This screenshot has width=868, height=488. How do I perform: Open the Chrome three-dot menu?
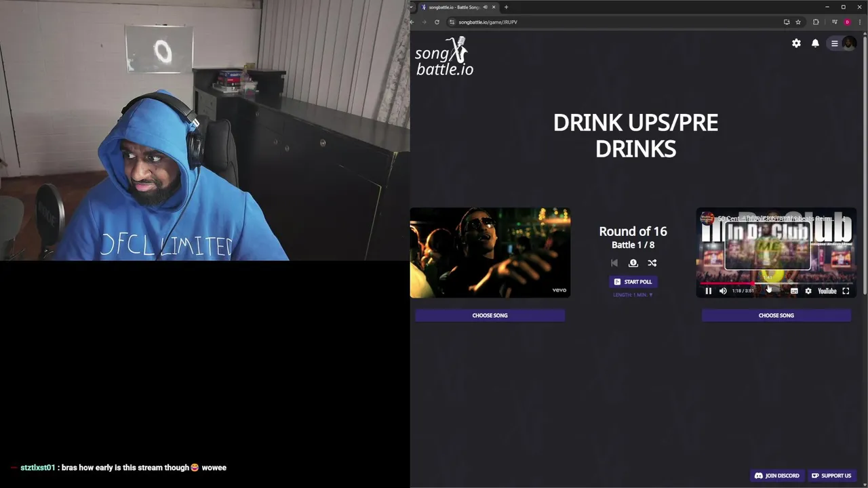click(x=860, y=22)
